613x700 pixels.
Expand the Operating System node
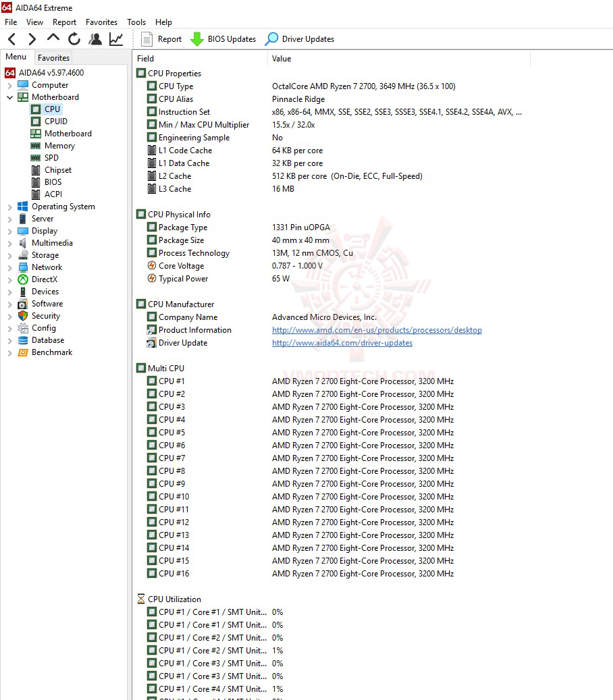(9, 207)
